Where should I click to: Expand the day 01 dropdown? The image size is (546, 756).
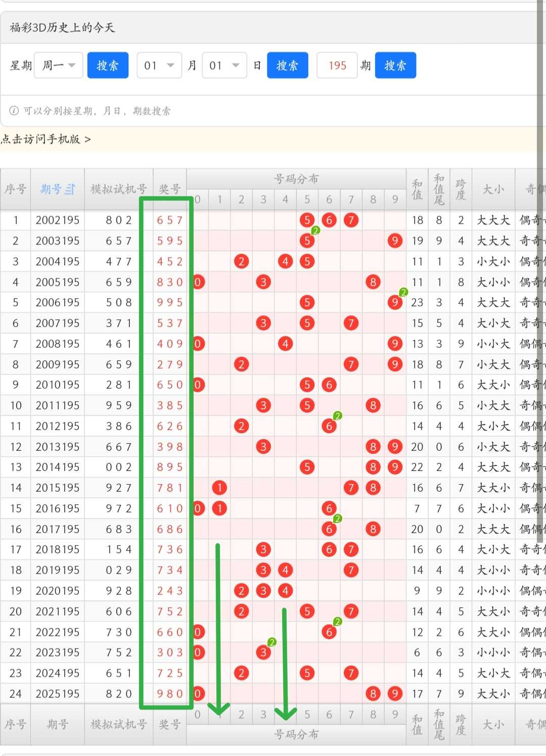[224, 65]
